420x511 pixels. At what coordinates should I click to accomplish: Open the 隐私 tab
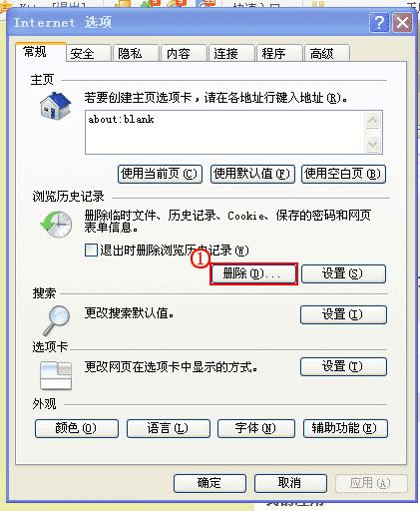tap(136, 53)
